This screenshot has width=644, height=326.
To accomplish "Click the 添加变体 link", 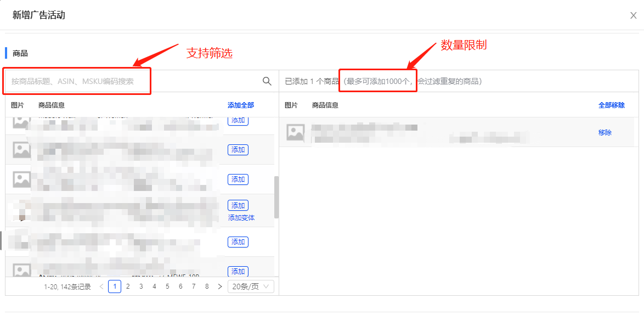I will click(241, 218).
